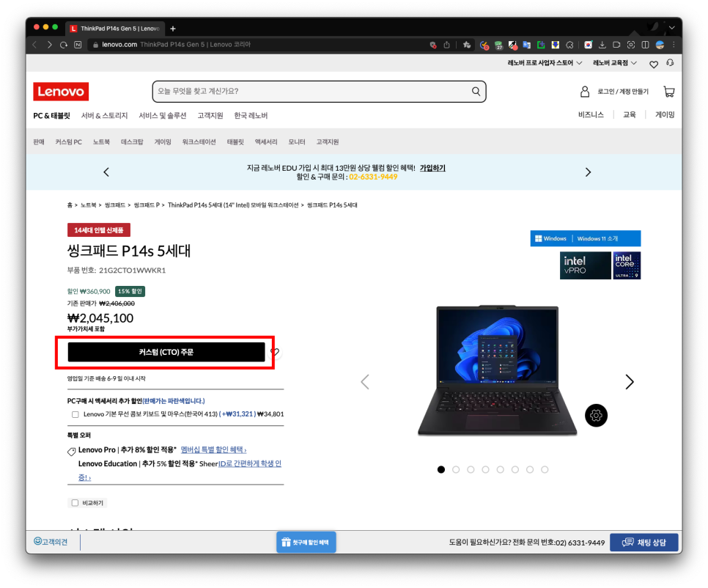Click 씽크패드 P breadcrumb link
The height and width of the screenshot is (588, 708).
click(x=147, y=205)
